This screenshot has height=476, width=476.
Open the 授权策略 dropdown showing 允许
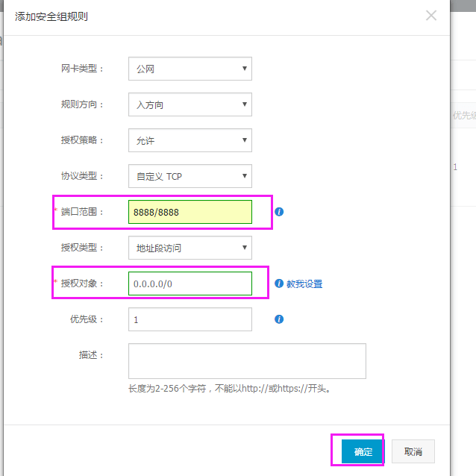[190, 140]
